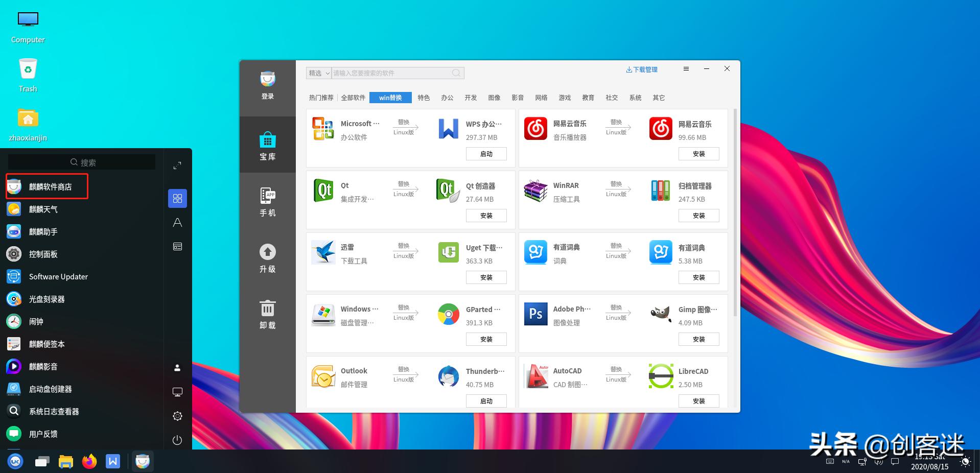Image resolution: width=980 pixels, height=473 pixels.
Task: Switch to the 游戏 category tab
Action: pyautogui.click(x=564, y=98)
